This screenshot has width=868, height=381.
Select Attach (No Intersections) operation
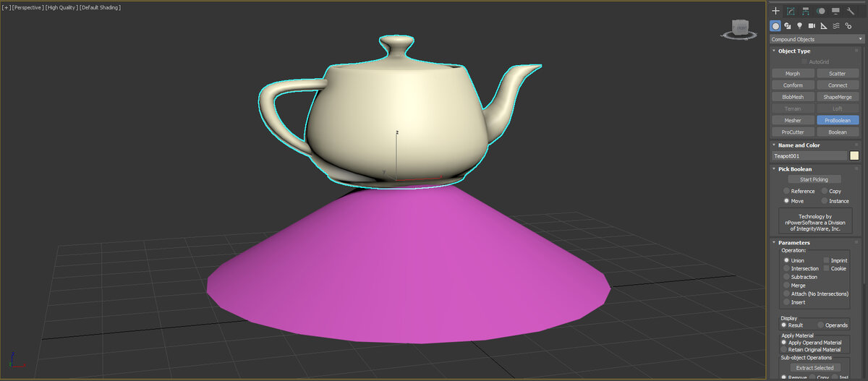pyautogui.click(x=816, y=294)
